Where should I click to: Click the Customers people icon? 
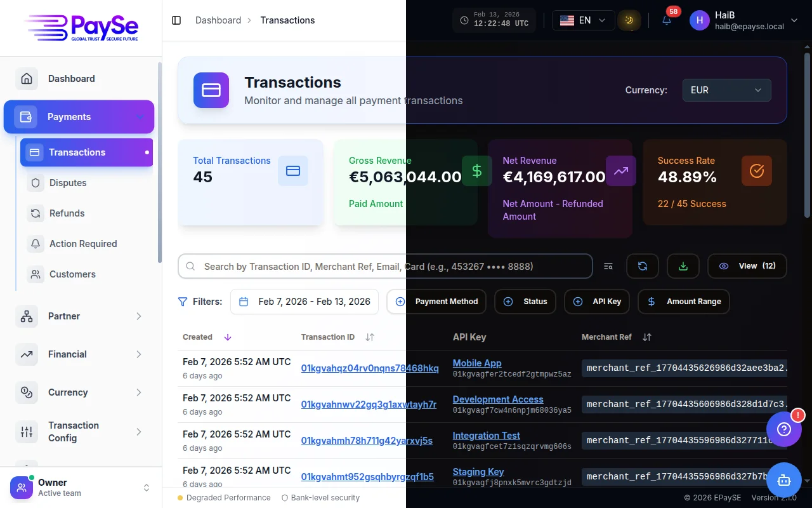point(36,274)
